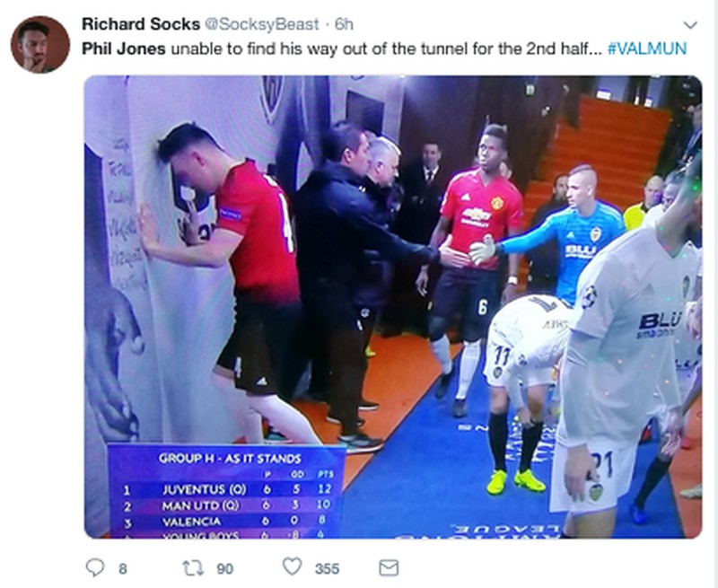This screenshot has height=588, width=718.
Task: Click the bold Phil Jones text
Action: (x=124, y=48)
